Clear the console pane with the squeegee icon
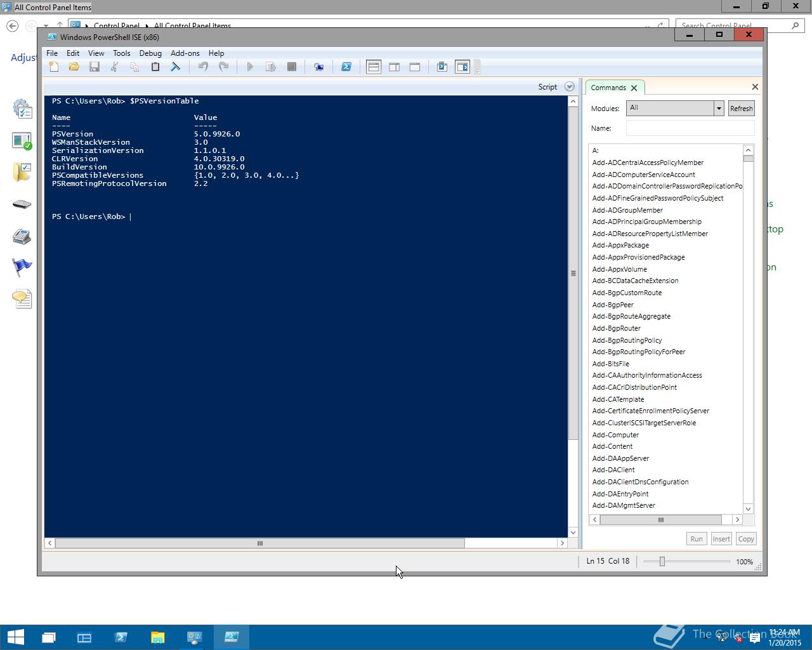This screenshot has height=650, width=812. [176, 67]
